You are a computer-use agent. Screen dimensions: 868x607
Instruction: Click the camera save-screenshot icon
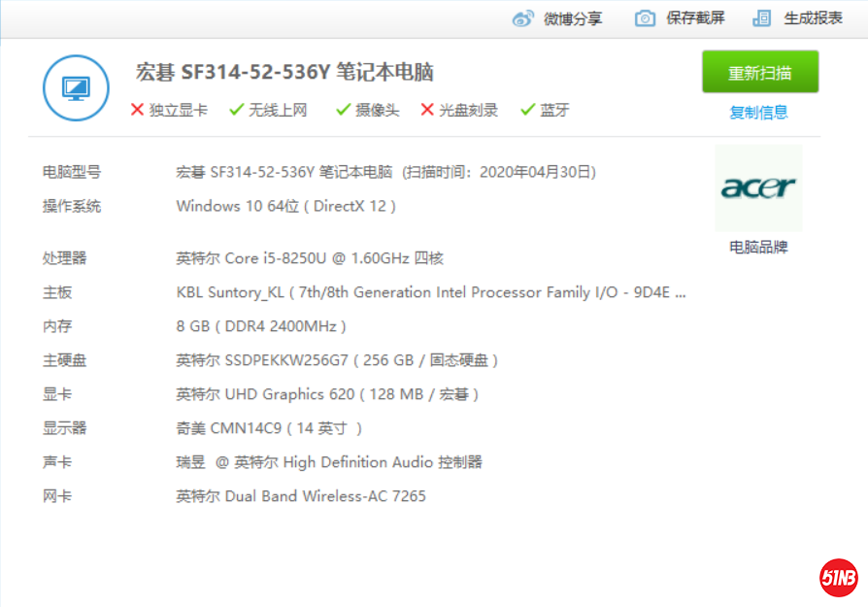(x=645, y=18)
